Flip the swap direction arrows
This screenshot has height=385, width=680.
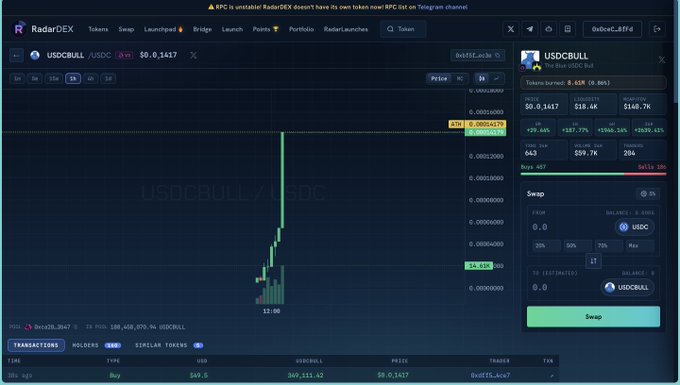click(593, 261)
